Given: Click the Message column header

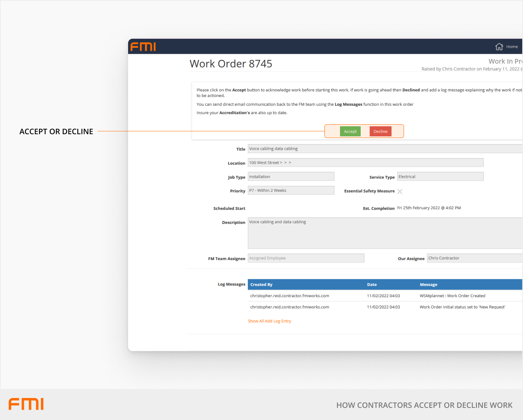Looking at the screenshot, I should pos(428,285).
